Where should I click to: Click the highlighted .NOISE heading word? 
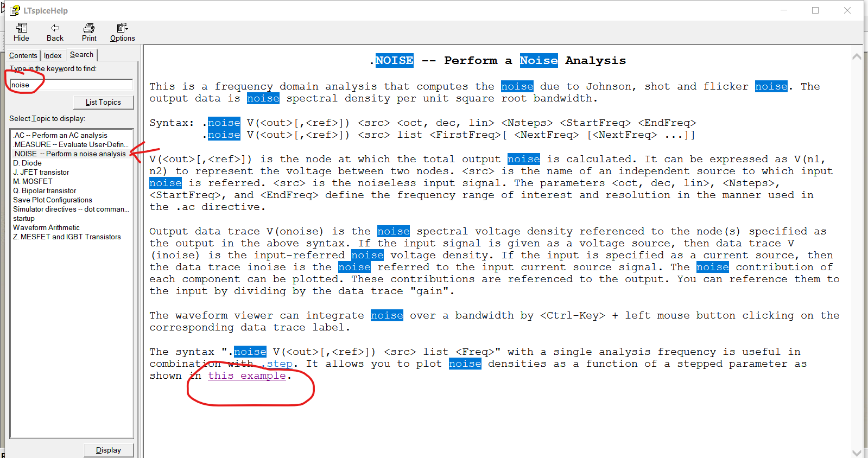pyautogui.click(x=394, y=60)
